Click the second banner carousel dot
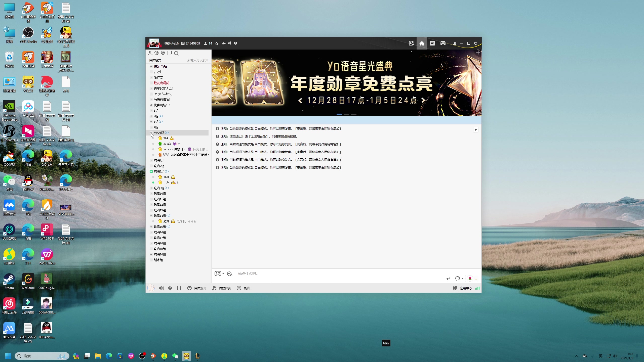The image size is (644, 362). 346,114
